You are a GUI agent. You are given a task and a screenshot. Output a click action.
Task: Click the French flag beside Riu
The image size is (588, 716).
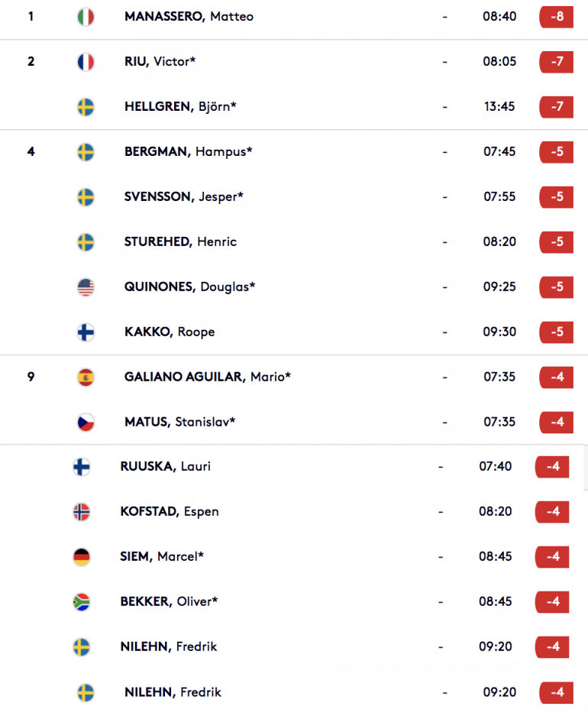pos(86,62)
